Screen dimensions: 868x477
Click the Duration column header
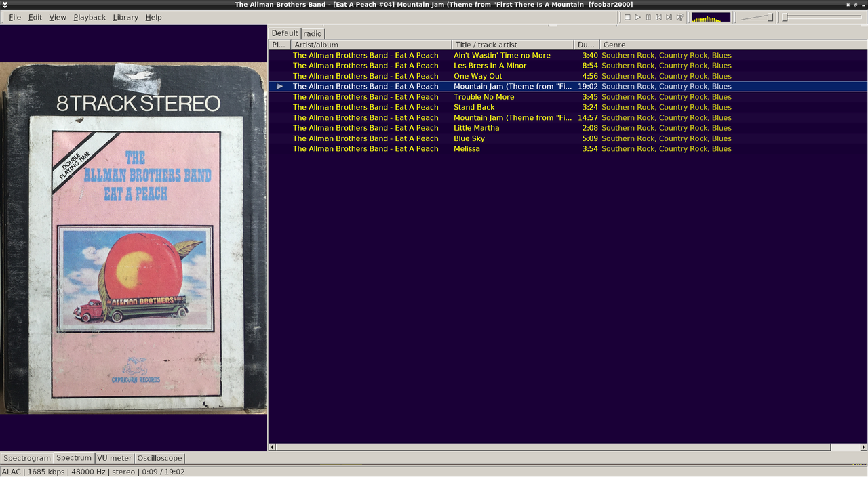click(x=587, y=45)
